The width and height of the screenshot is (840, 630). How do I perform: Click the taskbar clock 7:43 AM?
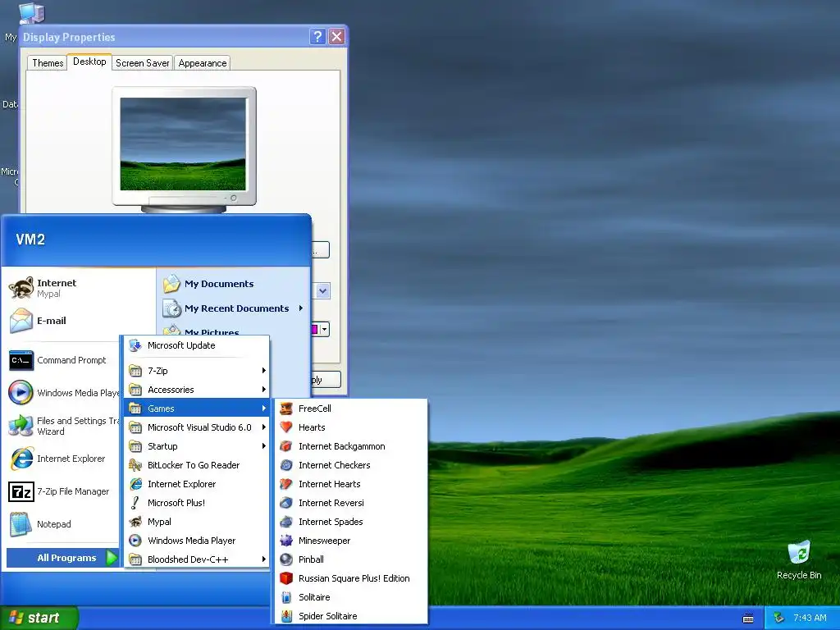[810, 618]
